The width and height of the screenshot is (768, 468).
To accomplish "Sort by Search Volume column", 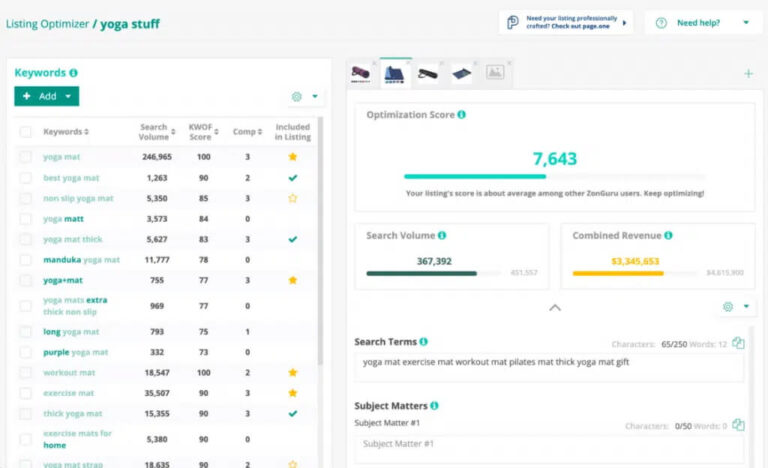I will click(x=156, y=132).
